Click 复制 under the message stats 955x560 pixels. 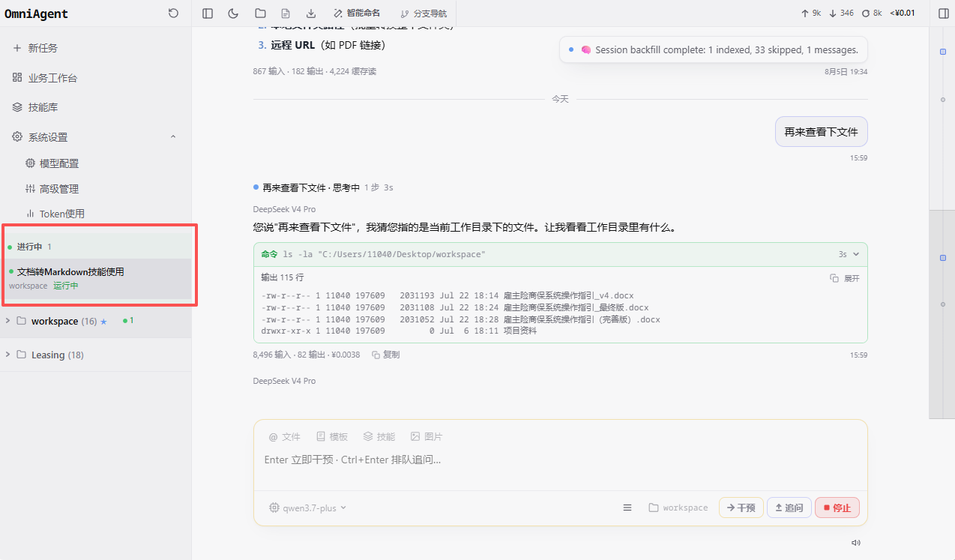386,355
